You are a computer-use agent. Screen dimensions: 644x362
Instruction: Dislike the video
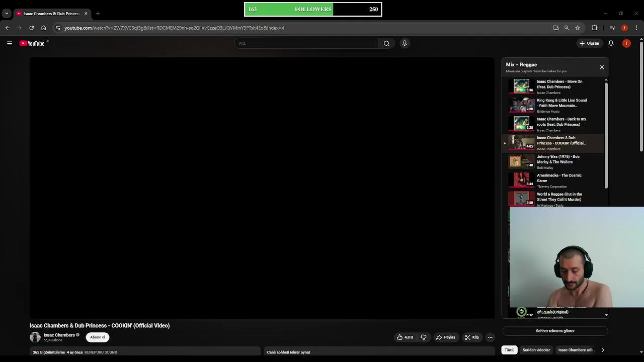[424, 337]
